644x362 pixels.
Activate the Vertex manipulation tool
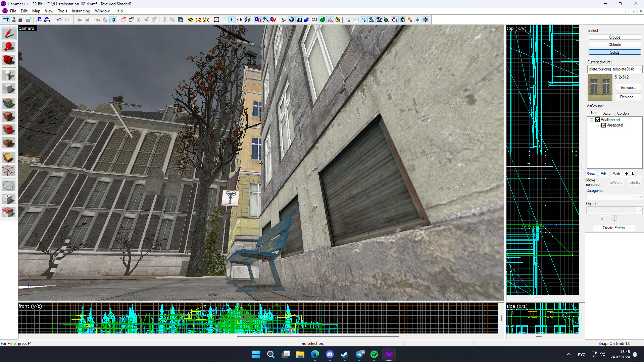[x=9, y=171]
